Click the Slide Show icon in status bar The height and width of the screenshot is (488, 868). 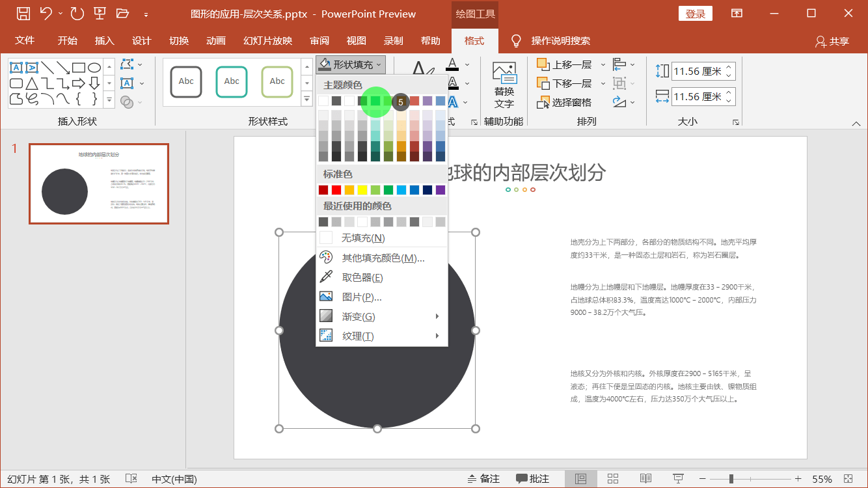point(678,479)
